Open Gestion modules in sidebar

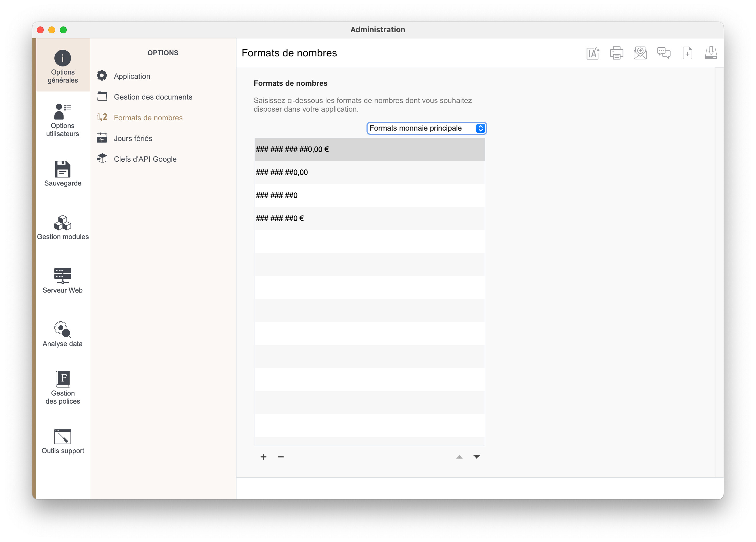point(63,227)
